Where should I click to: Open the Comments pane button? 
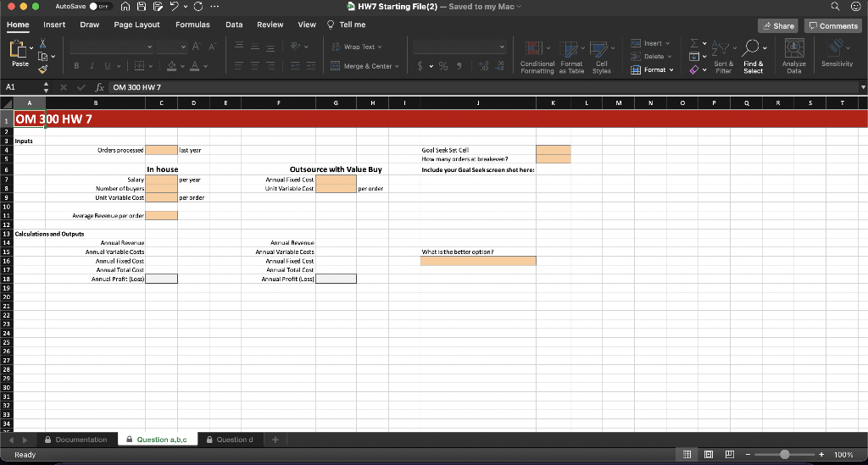tap(833, 26)
